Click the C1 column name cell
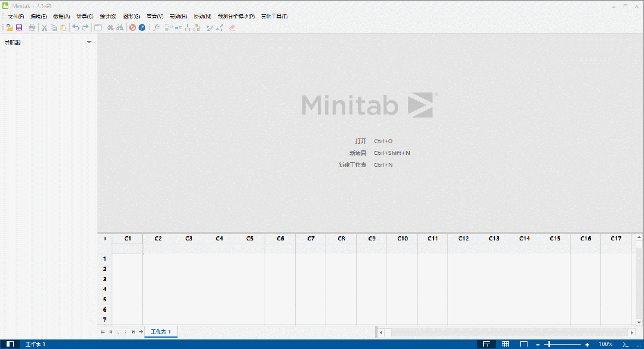Viewport: 644px width, 349px height. pos(127,248)
